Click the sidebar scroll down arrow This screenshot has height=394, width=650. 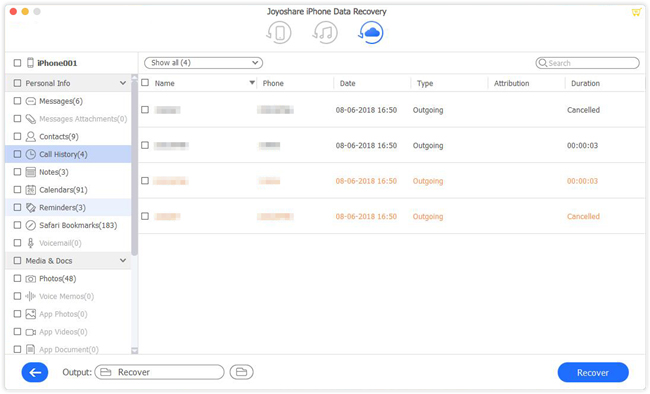click(134, 350)
